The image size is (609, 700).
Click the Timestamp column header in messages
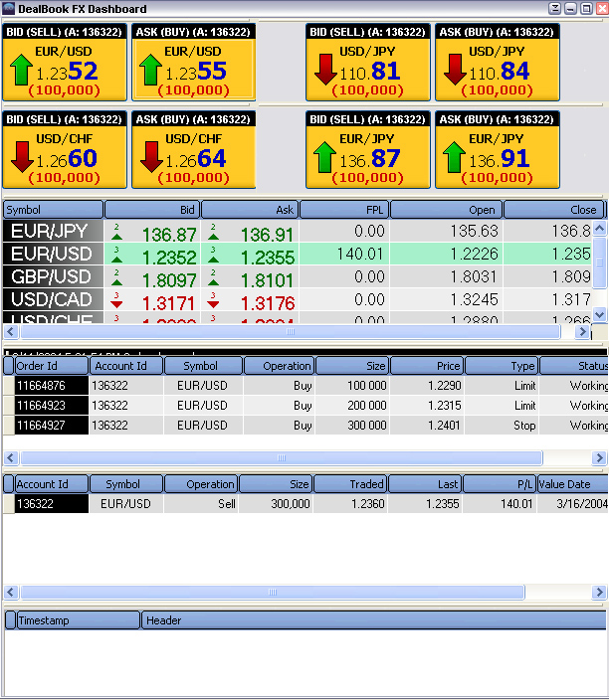coord(78,620)
